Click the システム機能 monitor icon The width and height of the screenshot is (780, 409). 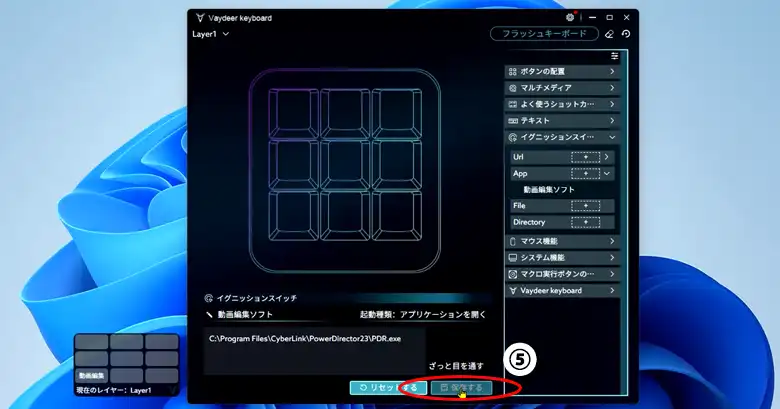(513, 258)
